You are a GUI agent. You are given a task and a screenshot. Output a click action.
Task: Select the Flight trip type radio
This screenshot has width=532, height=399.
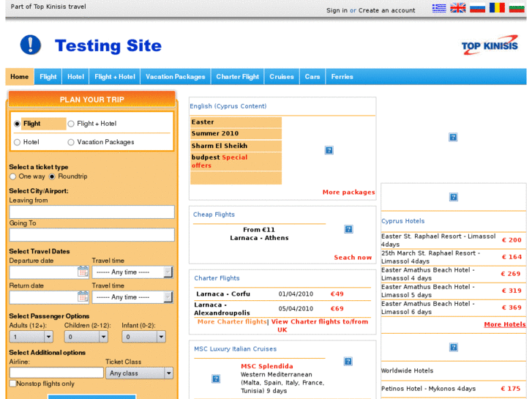[x=17, y=124]
